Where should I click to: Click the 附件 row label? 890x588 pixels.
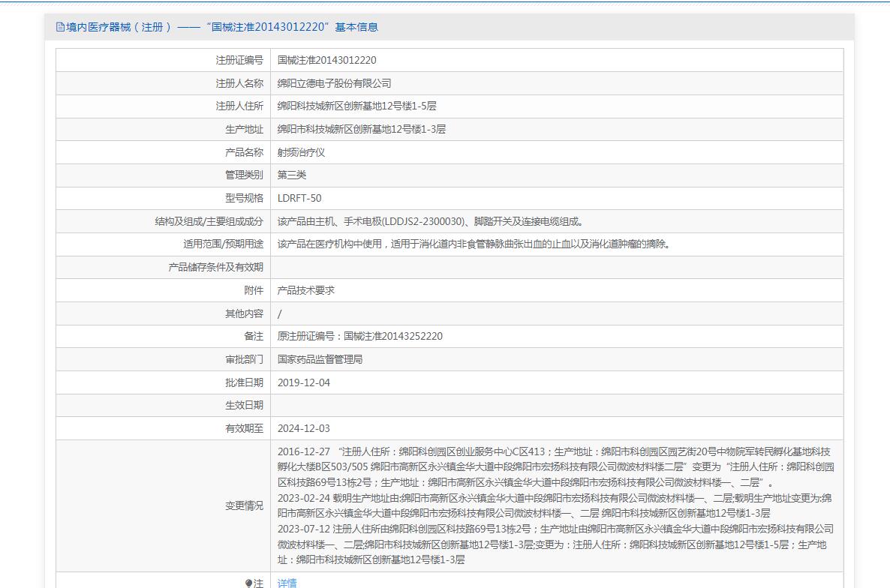pyautogui.click(x=254, y=290)
